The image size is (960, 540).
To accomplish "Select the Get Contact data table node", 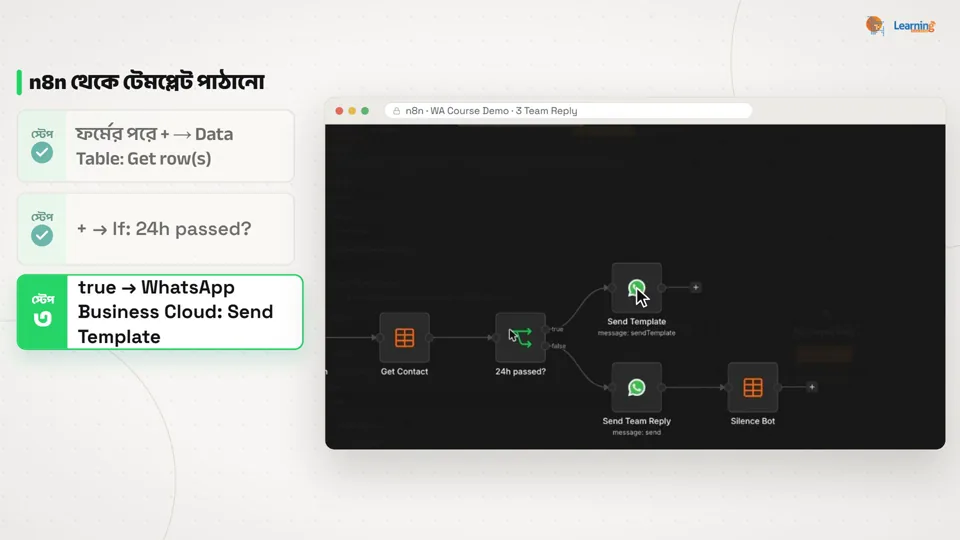I will pyautogui.click(x=404, y=337).
